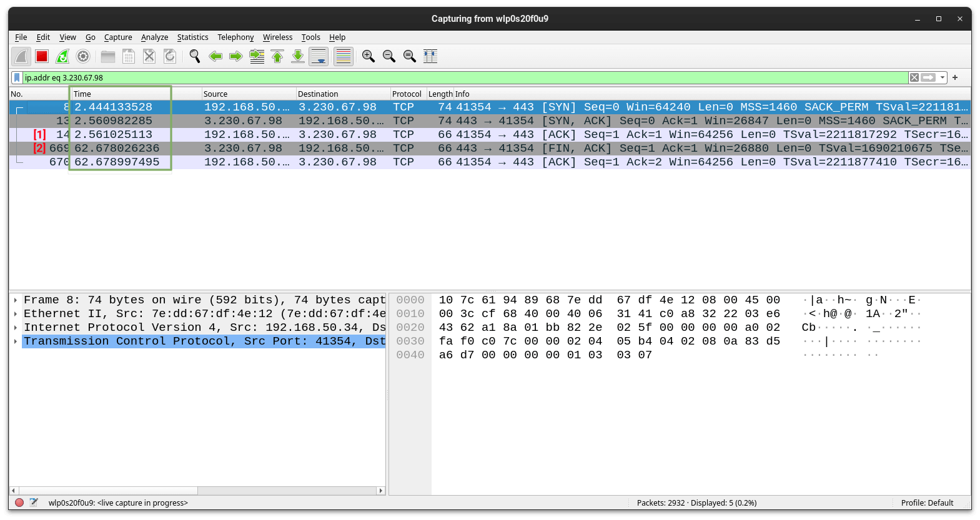The image size is (980, 520).
Task: Toggle packet colorization rules
Action: (x=344, y=56)
